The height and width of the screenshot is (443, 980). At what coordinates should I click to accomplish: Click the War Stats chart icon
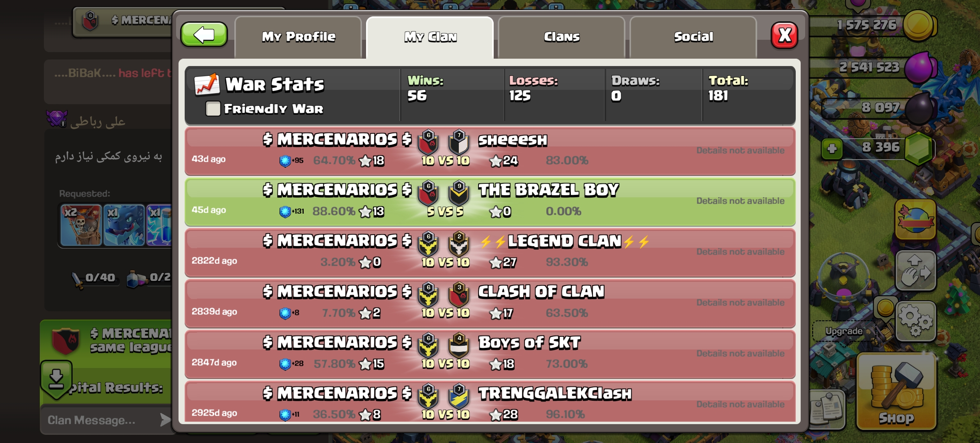(207, 84)
